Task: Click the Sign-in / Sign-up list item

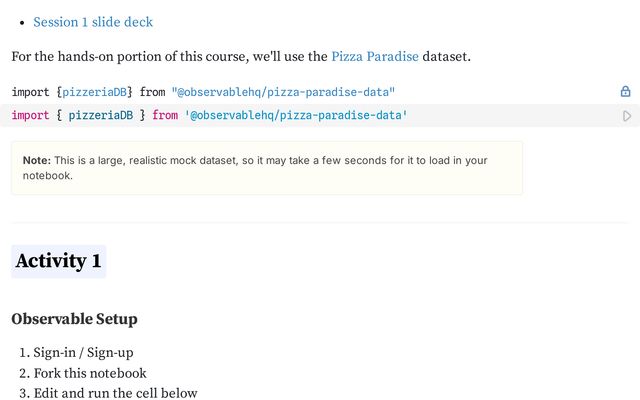Action: (x=83, y=353)
